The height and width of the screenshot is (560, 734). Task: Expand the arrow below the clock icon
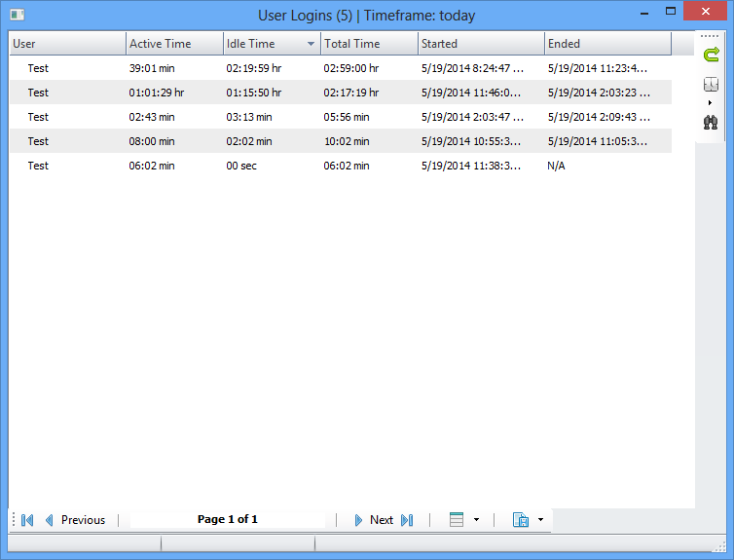click(711, 102)
